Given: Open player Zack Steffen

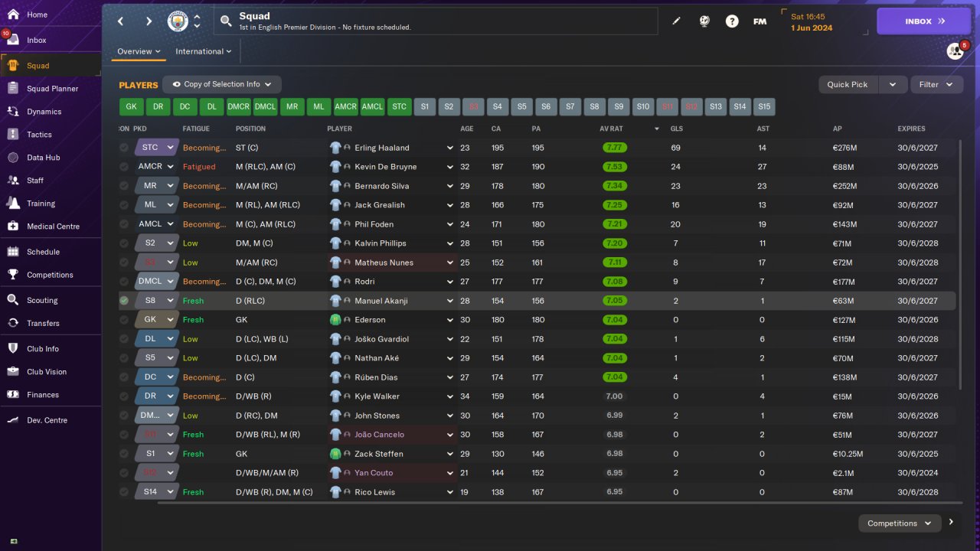Looking at the screenshot, I should click(379, 454).
